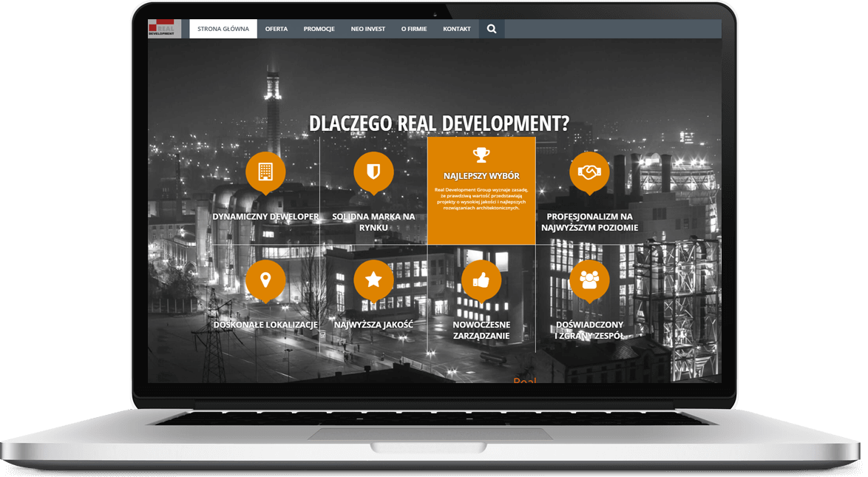Viewport: 868px width, 477px height.
Task: Click the Solidna Marka na Rynku label
Action: tap(373, 222)
